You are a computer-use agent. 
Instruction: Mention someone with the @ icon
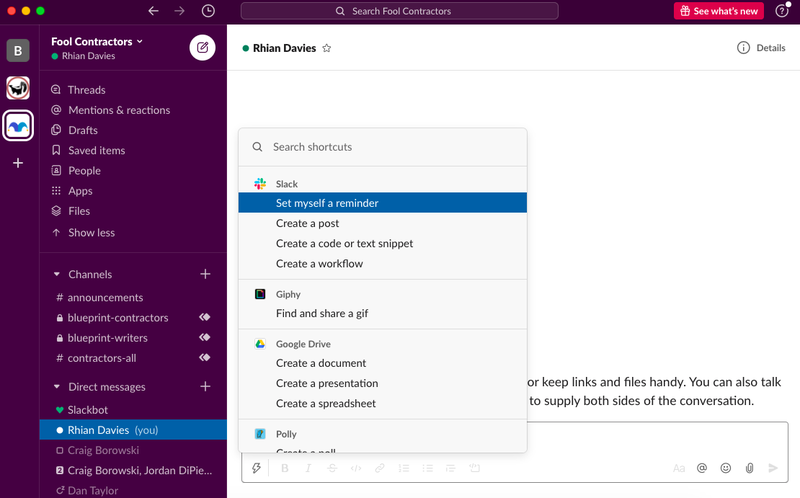(702, 468)
